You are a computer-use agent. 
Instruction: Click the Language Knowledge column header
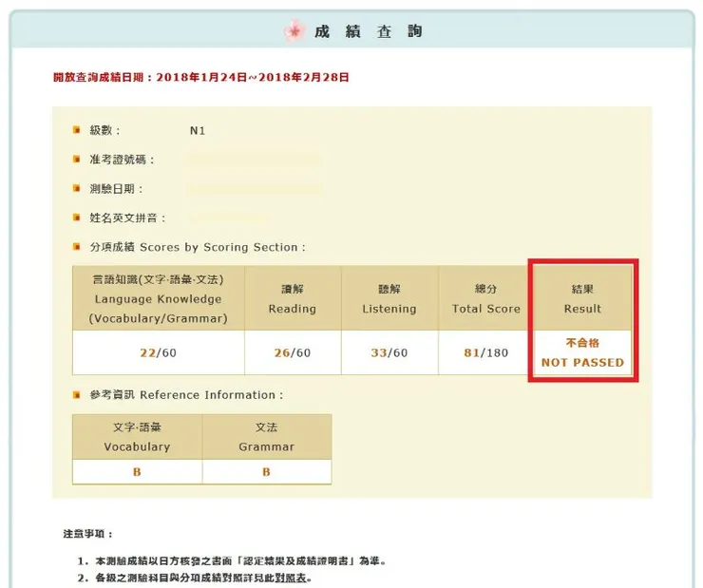(159, 298)
